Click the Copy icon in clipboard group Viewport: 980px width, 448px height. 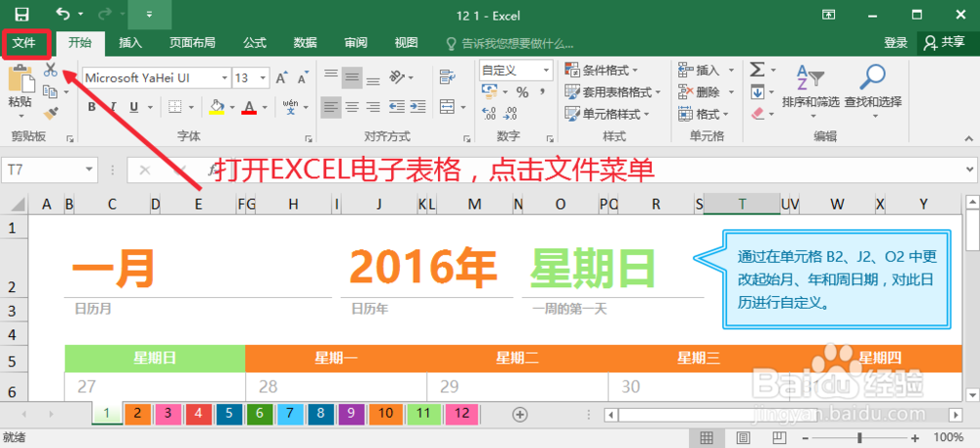pos(51,92)
